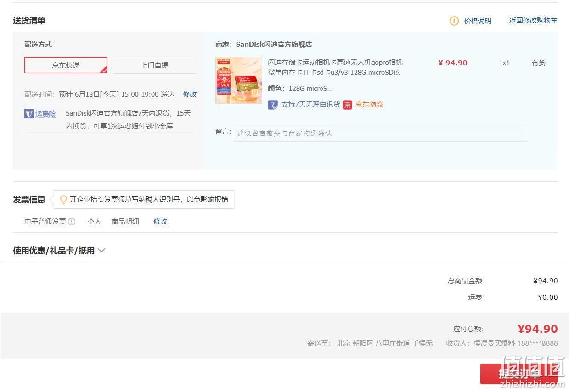Click the merchant name SanDisk闪迪官方旗舰店
Image resolution: width=569 pixels, height=392 pixels.
click(x=274, y=45)
